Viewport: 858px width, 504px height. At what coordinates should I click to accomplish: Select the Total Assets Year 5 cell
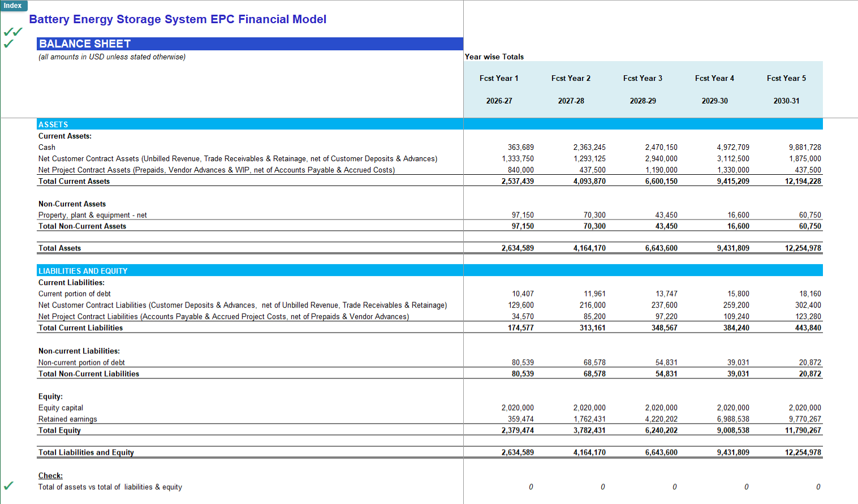(803, 248)
